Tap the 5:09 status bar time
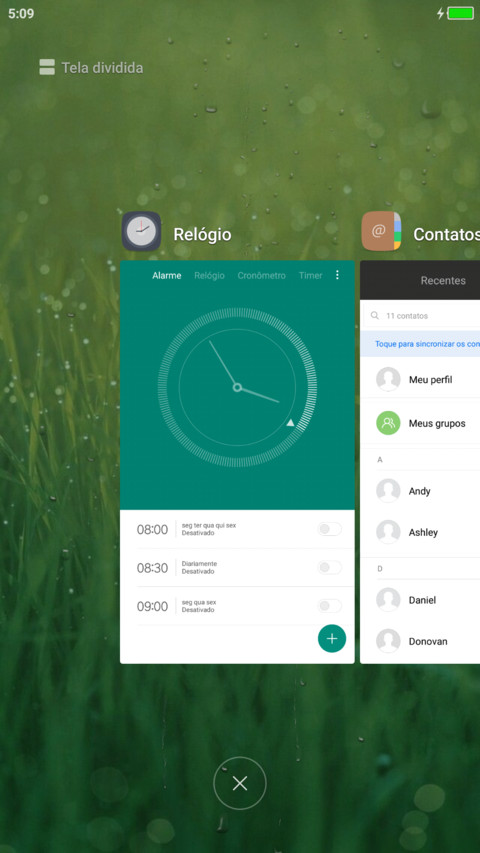The height and width of the screenshot is (853, 480). 21,14
